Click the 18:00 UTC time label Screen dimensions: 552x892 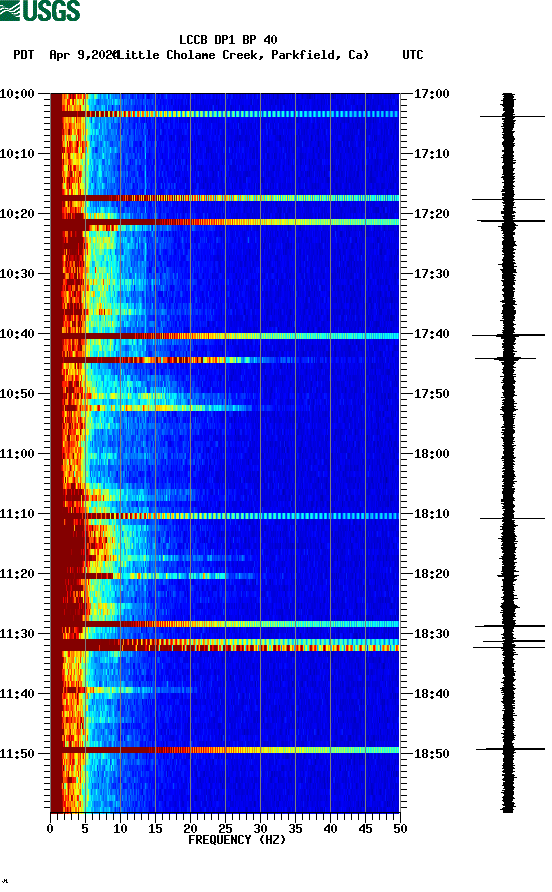431,454
